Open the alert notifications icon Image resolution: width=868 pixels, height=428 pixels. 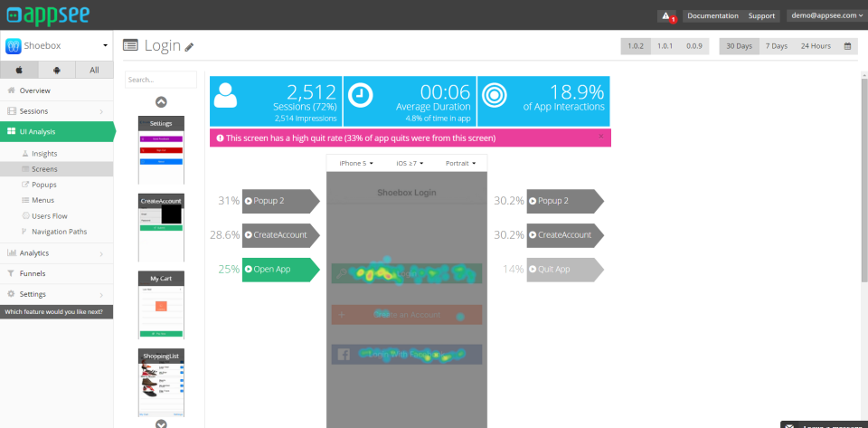click(666, 16)
